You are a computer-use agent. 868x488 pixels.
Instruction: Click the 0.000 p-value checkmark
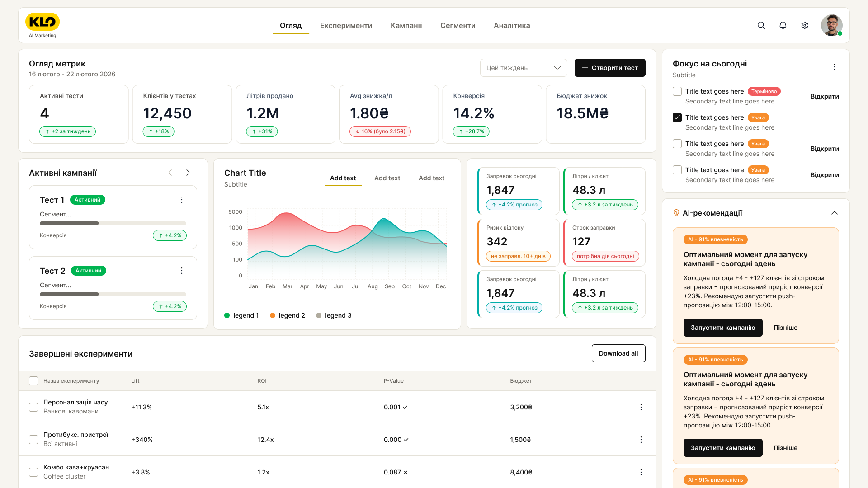click(x=406, y=440)
